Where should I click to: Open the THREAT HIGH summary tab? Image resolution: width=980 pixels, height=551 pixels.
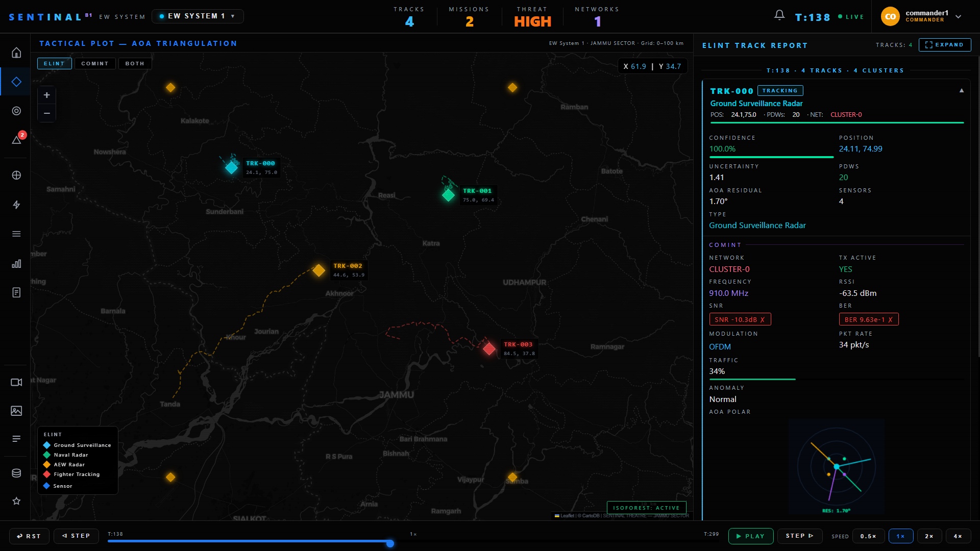pos(532,17)
